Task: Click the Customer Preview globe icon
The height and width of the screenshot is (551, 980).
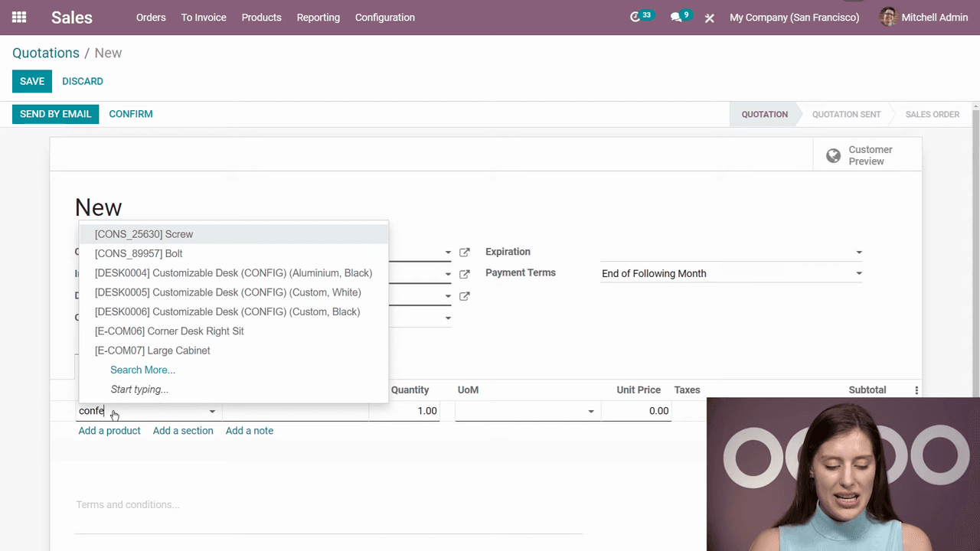Action: click(833, 156)
